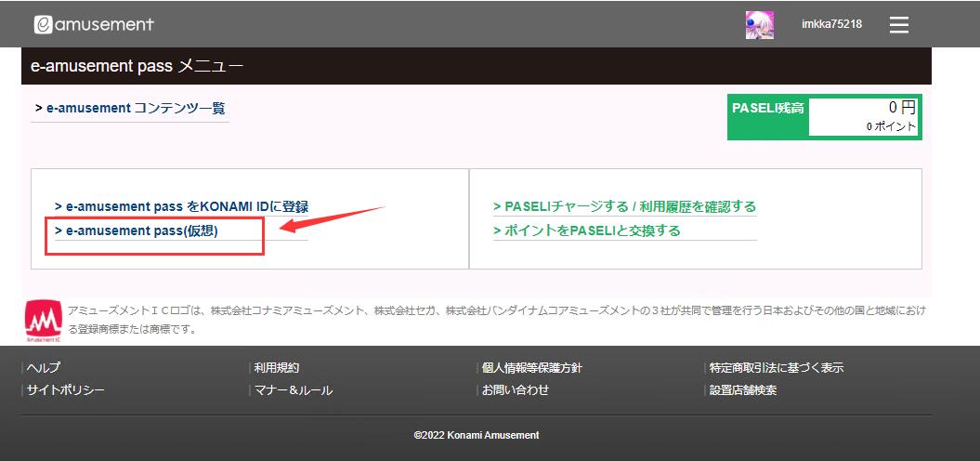Viewport: 980px width, 461px height.
Task: Click the Amusement IC logo icon
Action: point(43,321)
